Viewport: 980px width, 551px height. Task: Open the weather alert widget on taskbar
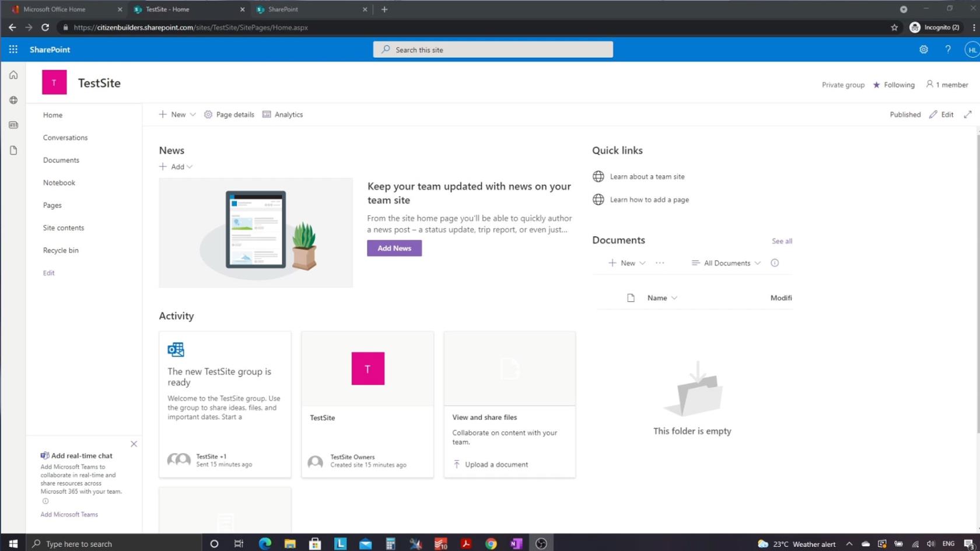point(796,544)
